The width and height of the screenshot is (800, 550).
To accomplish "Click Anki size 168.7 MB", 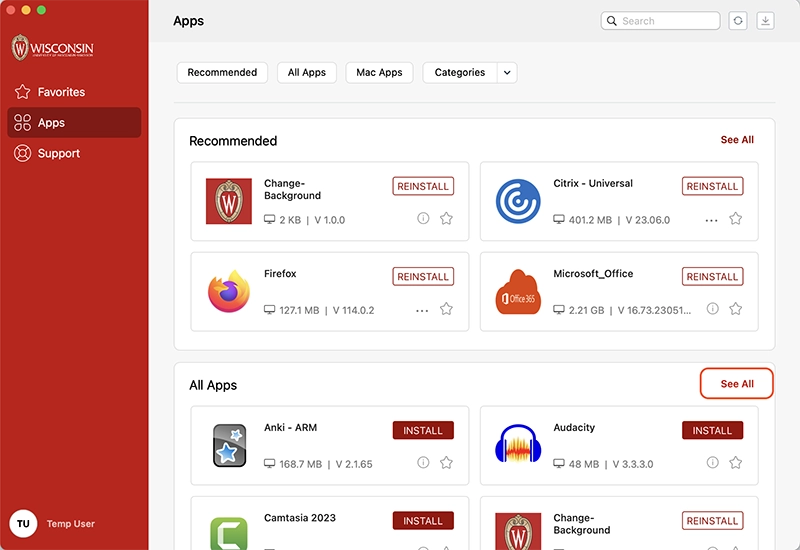I will click(301, 464).
